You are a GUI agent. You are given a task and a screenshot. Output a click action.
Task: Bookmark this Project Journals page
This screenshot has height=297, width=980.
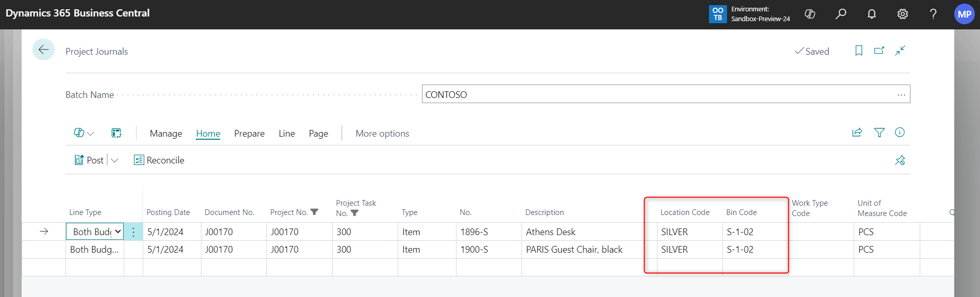859,51
